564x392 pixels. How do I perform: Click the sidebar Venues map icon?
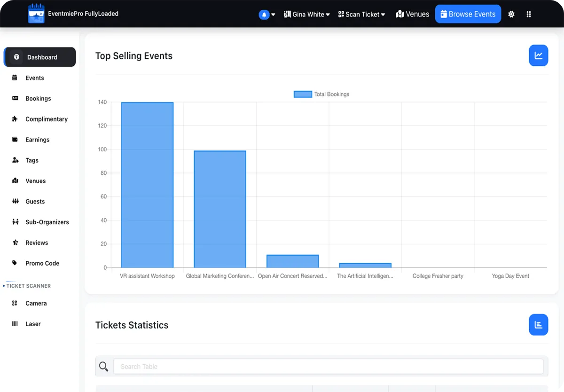click(x=15, y=180)
